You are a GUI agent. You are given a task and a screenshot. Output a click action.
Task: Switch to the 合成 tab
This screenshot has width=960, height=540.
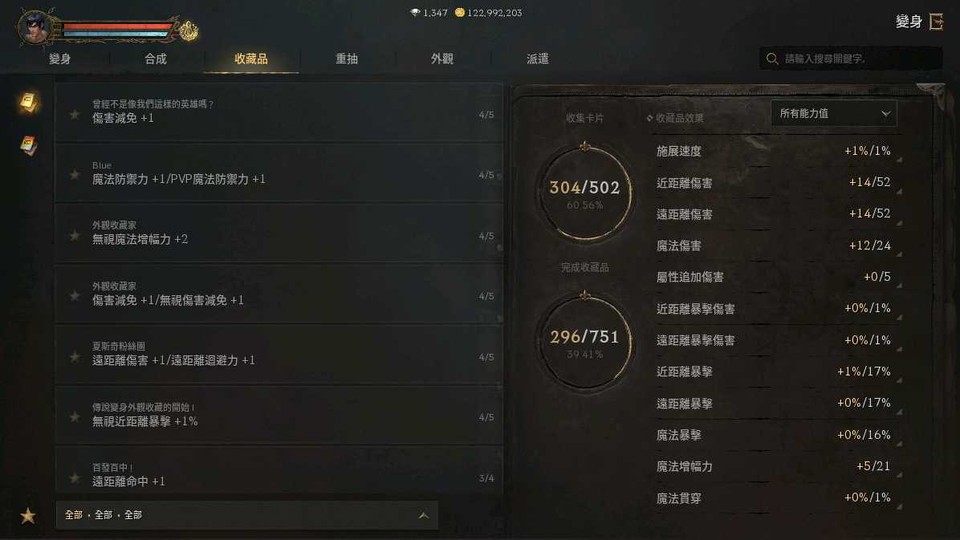156,59
